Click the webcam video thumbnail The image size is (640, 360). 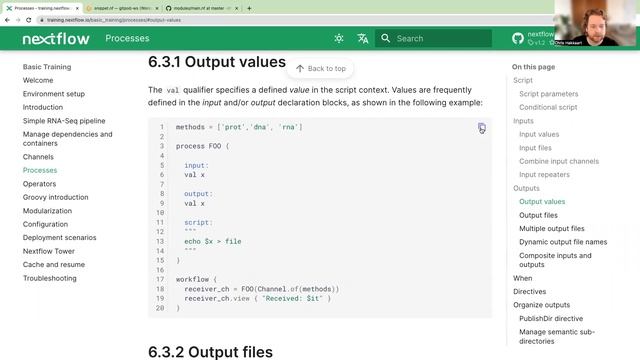click(x=595, y=23)
